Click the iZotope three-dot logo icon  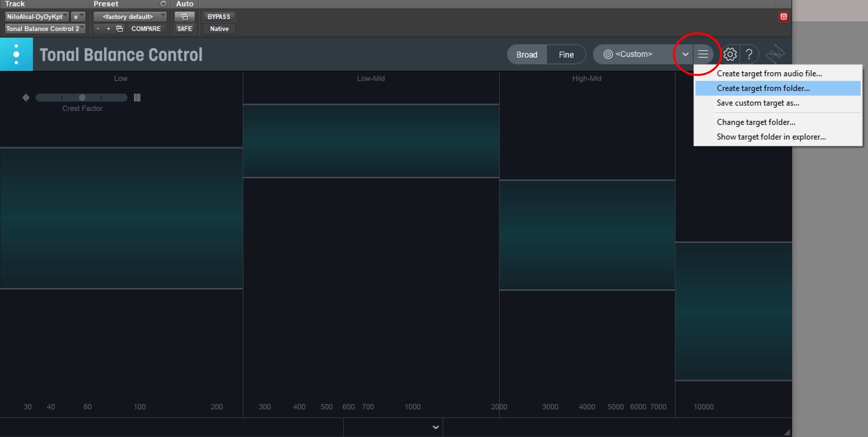[x=16, y=54]
